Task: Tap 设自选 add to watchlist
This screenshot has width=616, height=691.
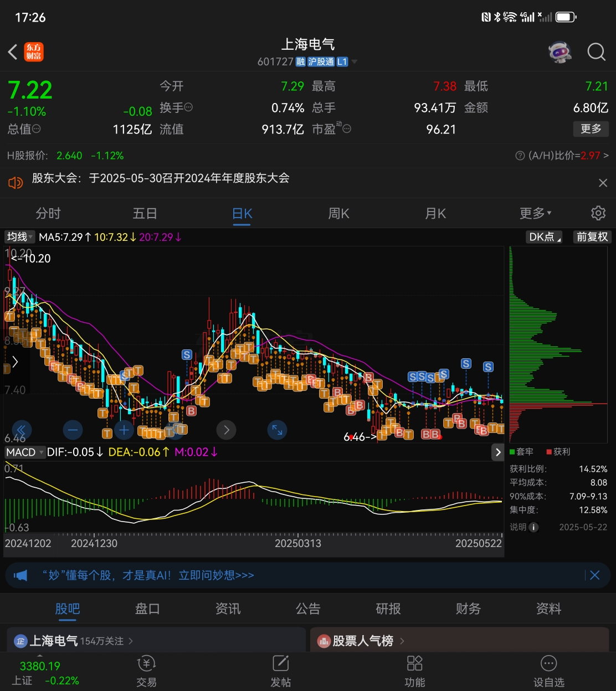Action: click(x=549, y=671)
